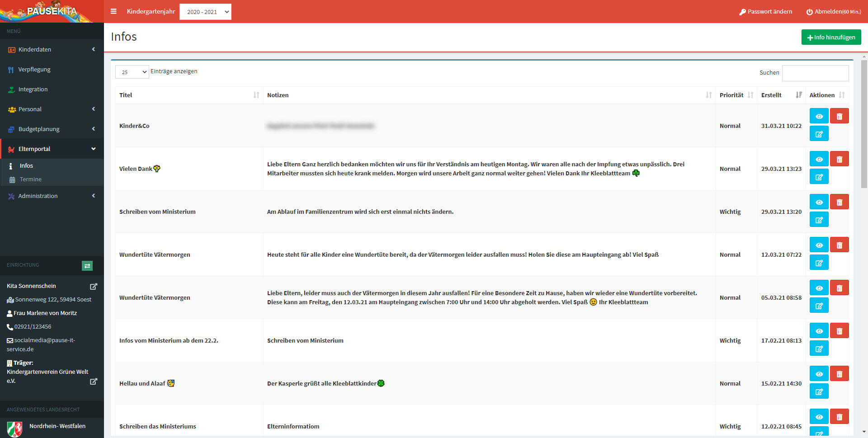Toggle the hamburger sidebar menu
The width and height of the screenshot is (868, 438).
pos(113,11)
